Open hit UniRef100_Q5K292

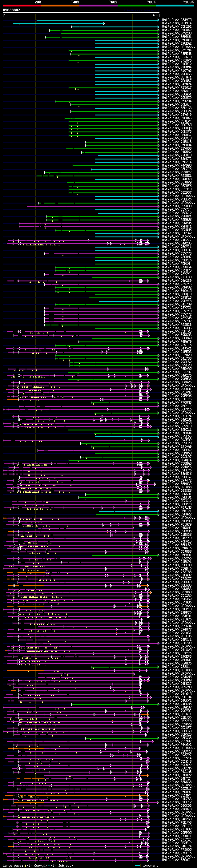click(177, 26)
